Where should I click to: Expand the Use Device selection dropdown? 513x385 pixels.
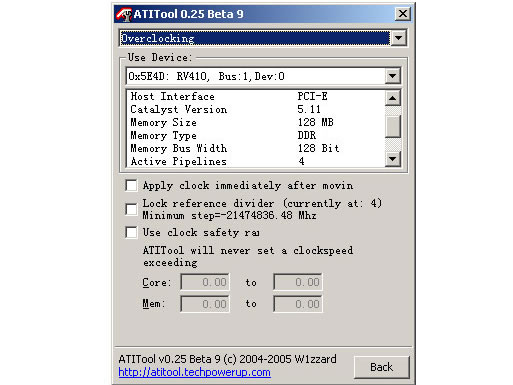coord(392,76)
